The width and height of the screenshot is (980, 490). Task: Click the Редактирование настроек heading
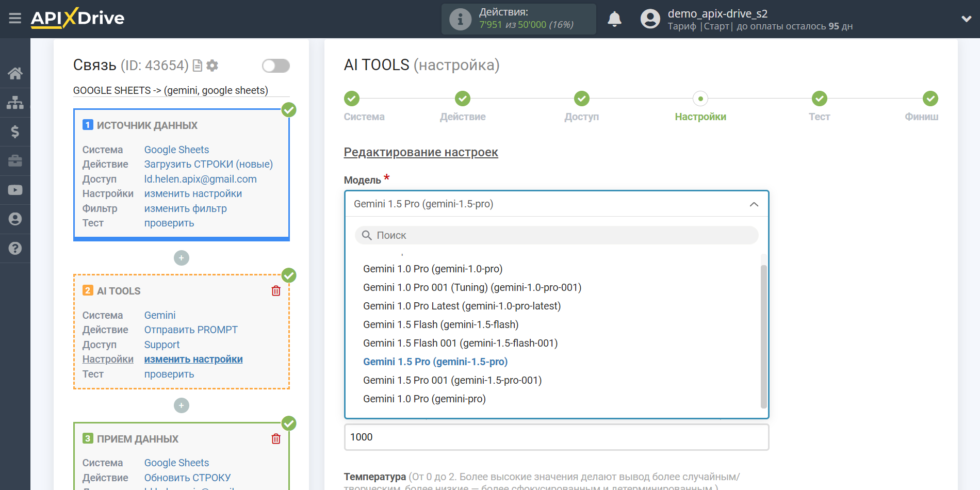[x=421, y=152]
